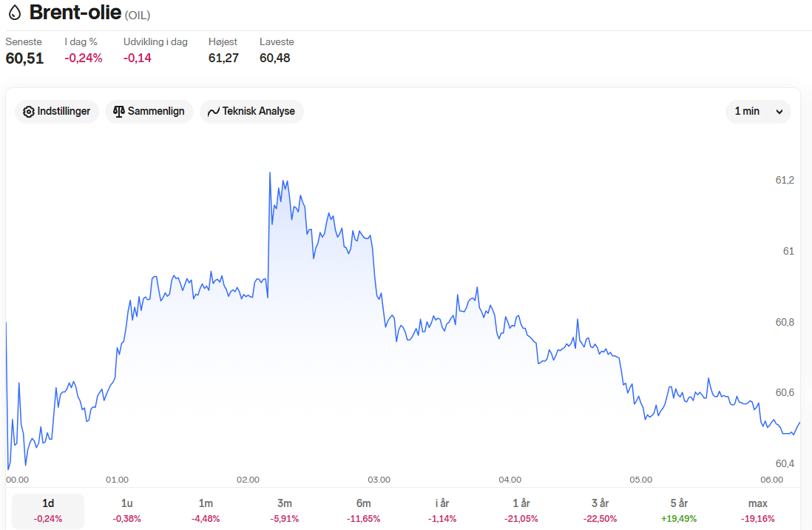Screen dimensions: 812x530
Task: Click the curve icon in Teknisk Analyse
Action: pos(214,112)
